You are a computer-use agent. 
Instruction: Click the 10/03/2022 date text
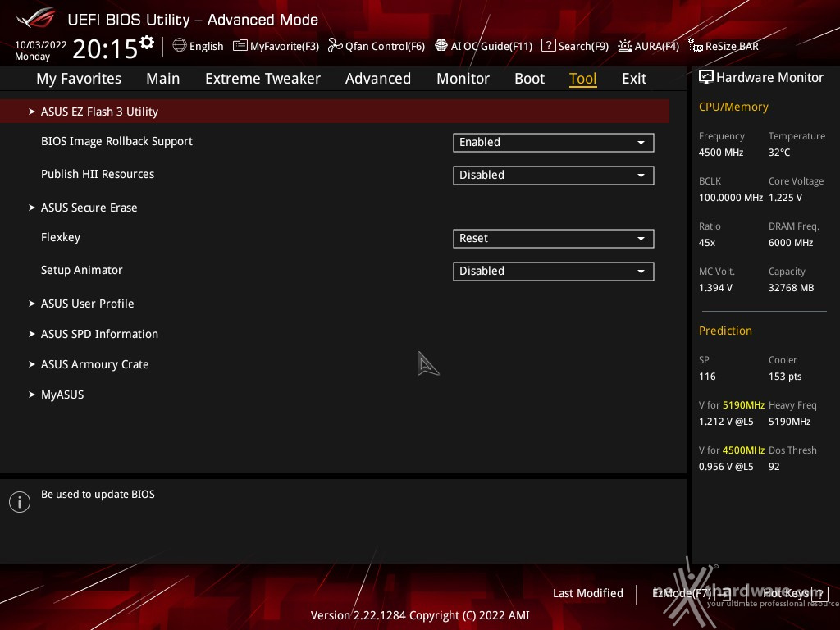pyautogui.click(x=41, y=44)
